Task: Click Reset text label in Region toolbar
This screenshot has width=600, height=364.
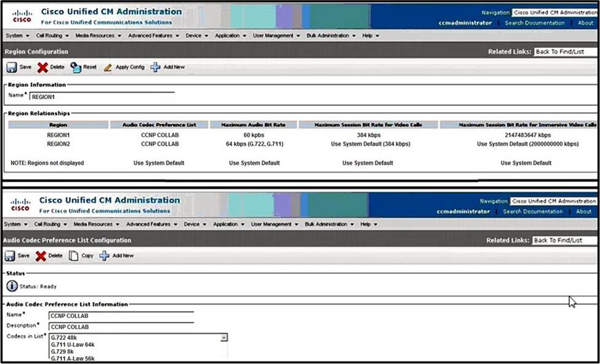Action: (90, 67)
